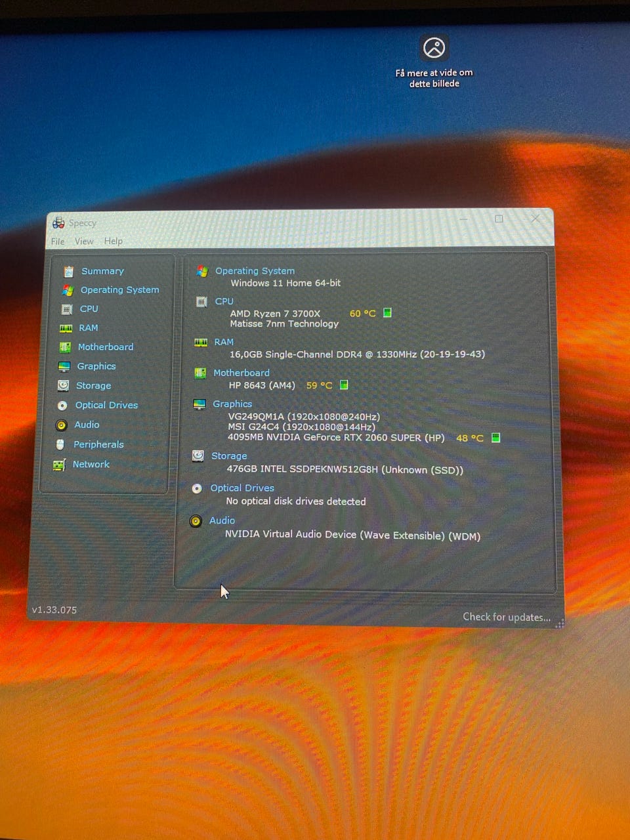The image size is (630, 840).
Task: Click the 'Matisse 7nm Technology' text
Action: pos(284,324)
